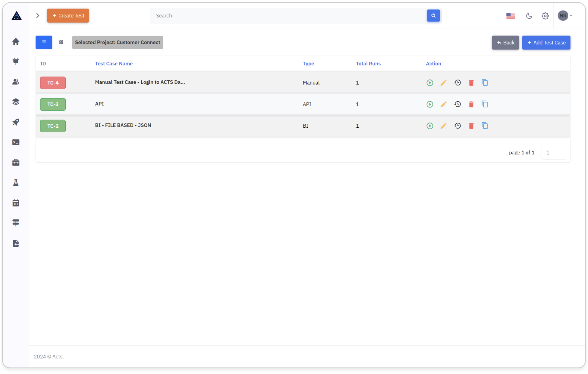Open the signpost icon in sidebar
Screen dimensions: 588x374
tap(16, 223)
